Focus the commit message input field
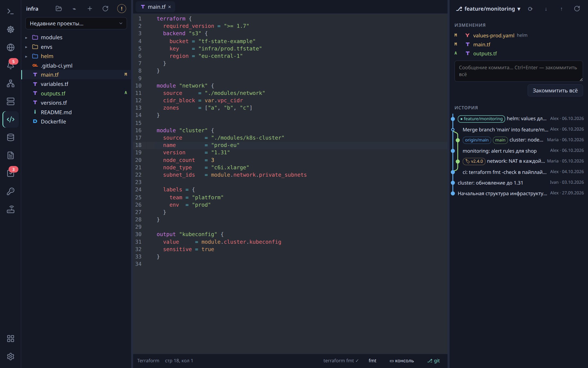The image size is (588, 368). 519,71
